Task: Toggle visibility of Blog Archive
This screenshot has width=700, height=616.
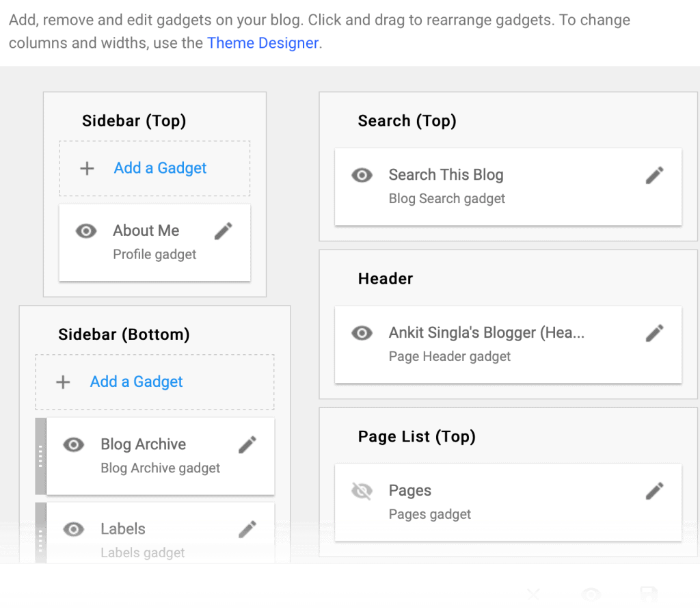Action: [x=73, y=444]
